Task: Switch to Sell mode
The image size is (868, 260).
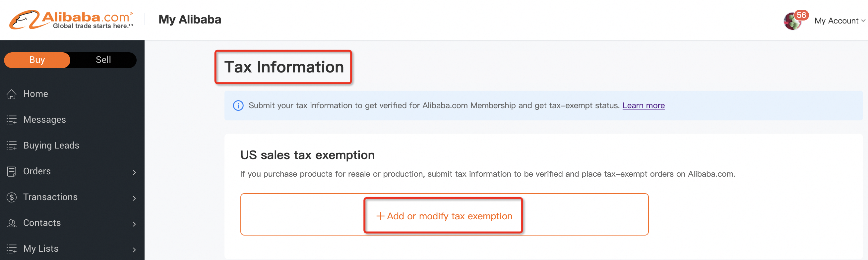Action: tap(103, 60)
